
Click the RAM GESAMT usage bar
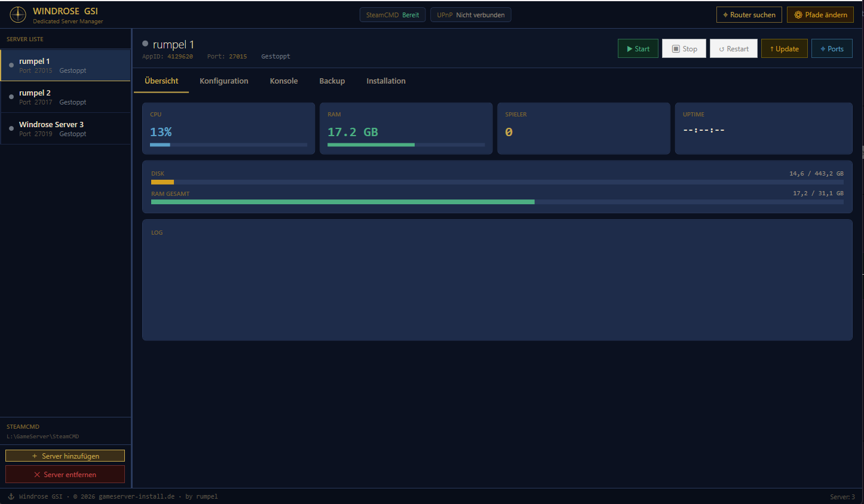point(497,202)
